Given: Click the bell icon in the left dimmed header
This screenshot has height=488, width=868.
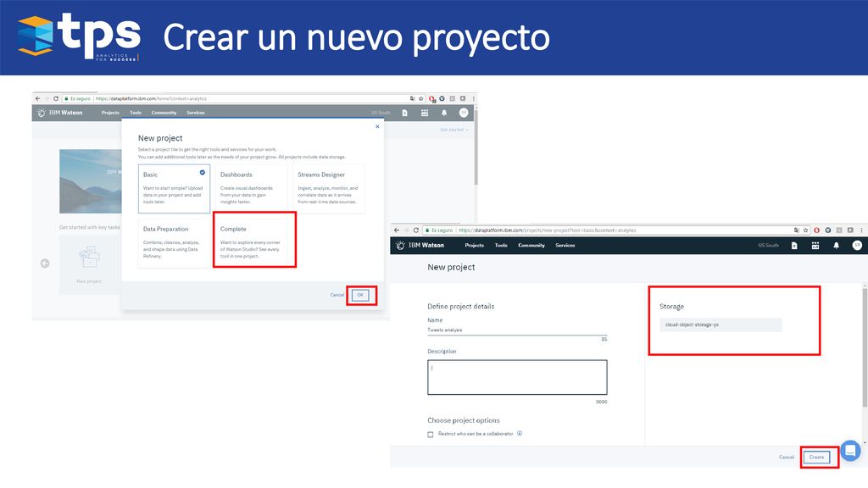Looking at the screenshot, I should pos(444,113).
